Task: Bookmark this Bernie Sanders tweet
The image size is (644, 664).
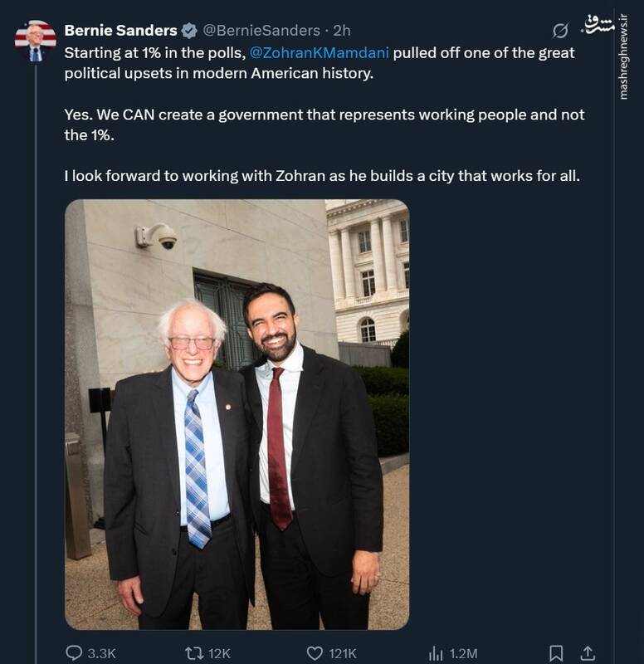Action: coord(557,653)
